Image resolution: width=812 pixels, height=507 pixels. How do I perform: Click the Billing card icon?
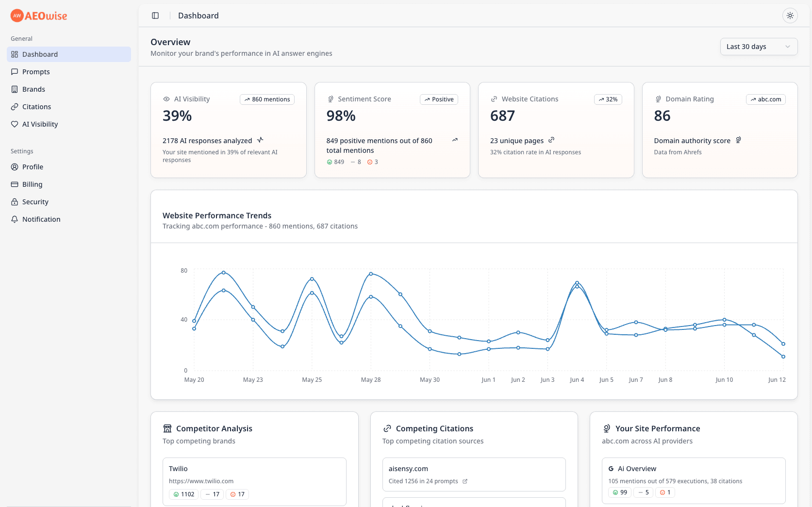15,184
